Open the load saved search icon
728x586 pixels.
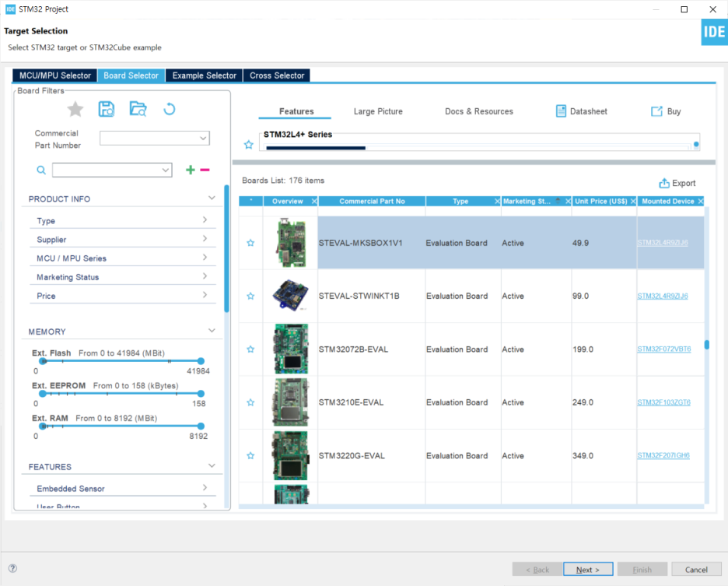138,109
